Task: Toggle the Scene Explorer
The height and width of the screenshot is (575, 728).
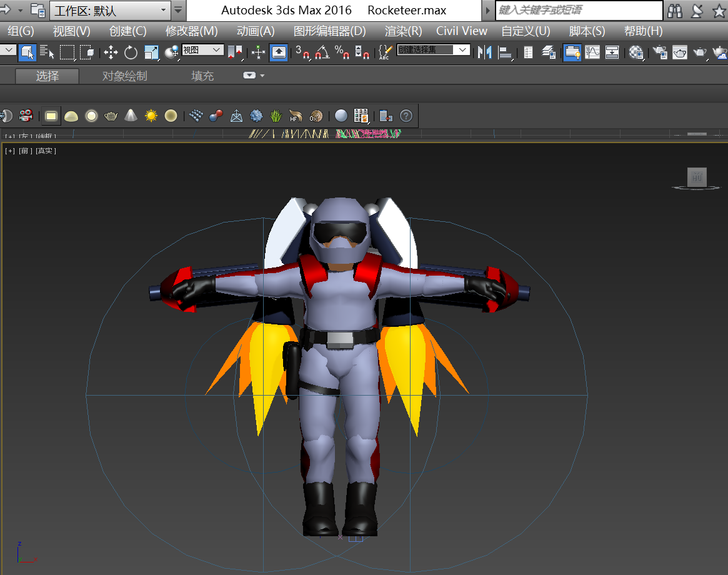Action: pyautogui.click(x=529, y=52)
